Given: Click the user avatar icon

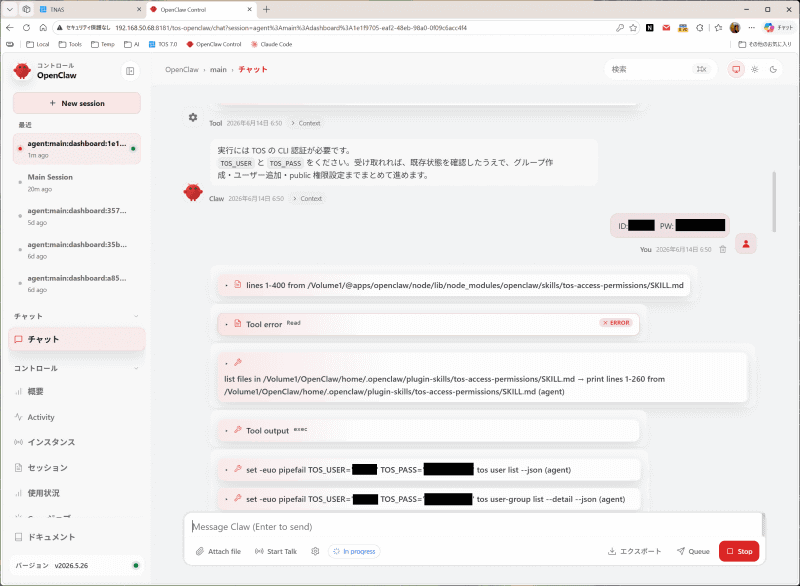Looking at the screenshot, I should tap(746, 244).
